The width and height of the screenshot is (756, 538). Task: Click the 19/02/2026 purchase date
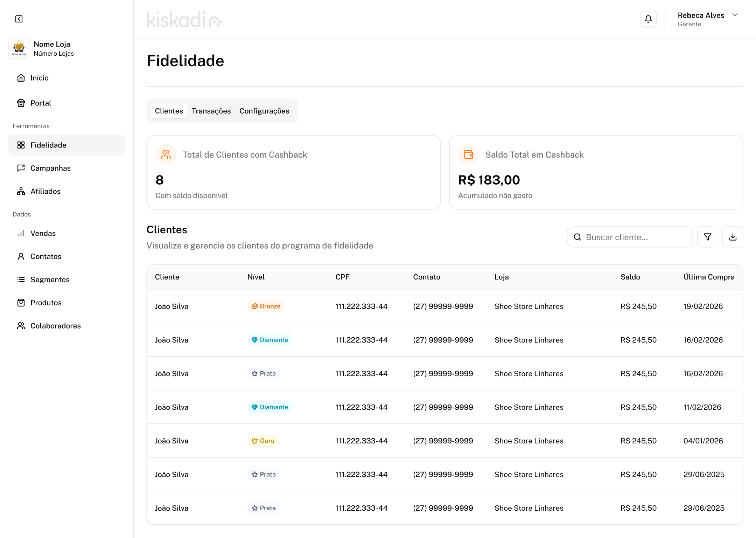(703, 306)
